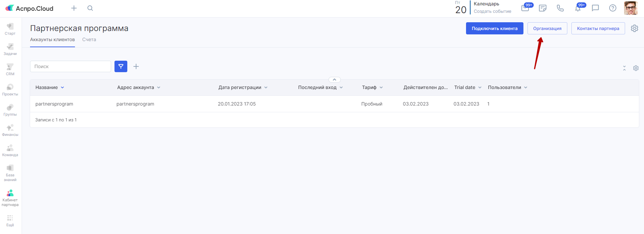Open the CRM section in sidebar
The width and height of the screenshot is (644, 234).
10,69
